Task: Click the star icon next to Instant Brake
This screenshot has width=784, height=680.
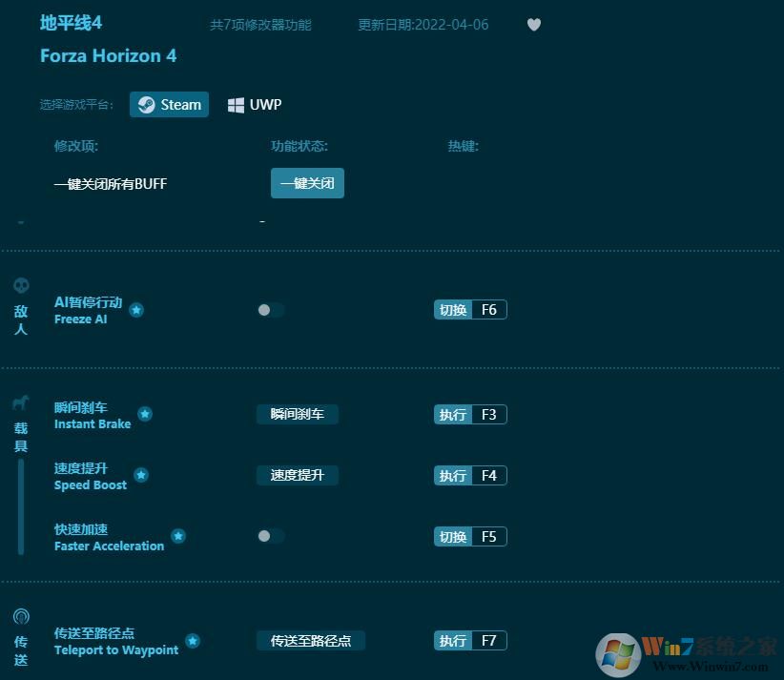Action: [x=145, y=414]
